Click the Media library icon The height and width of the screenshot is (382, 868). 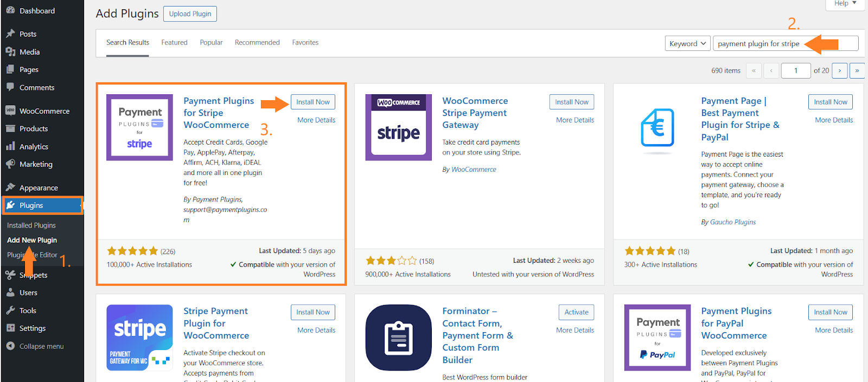(10, 51)
